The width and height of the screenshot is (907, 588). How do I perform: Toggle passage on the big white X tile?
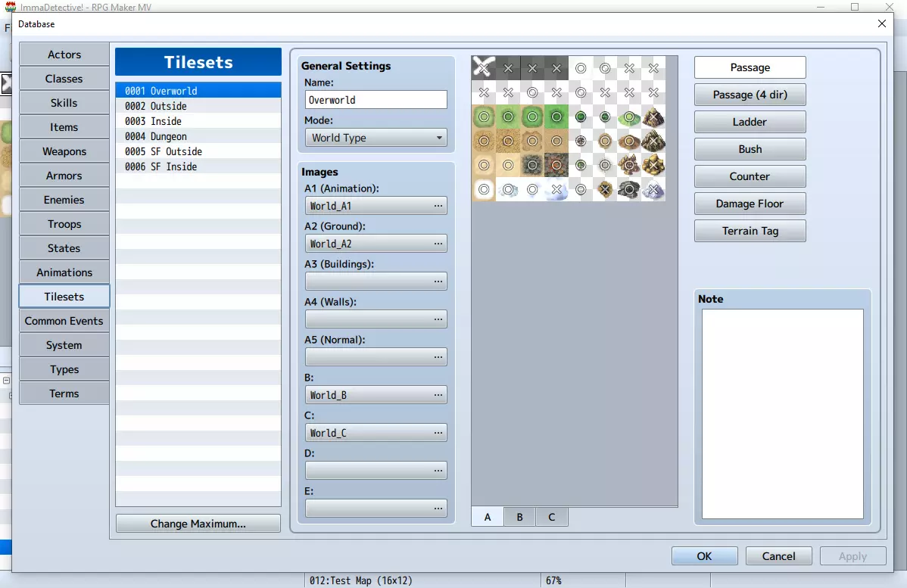tap(484, 68)
